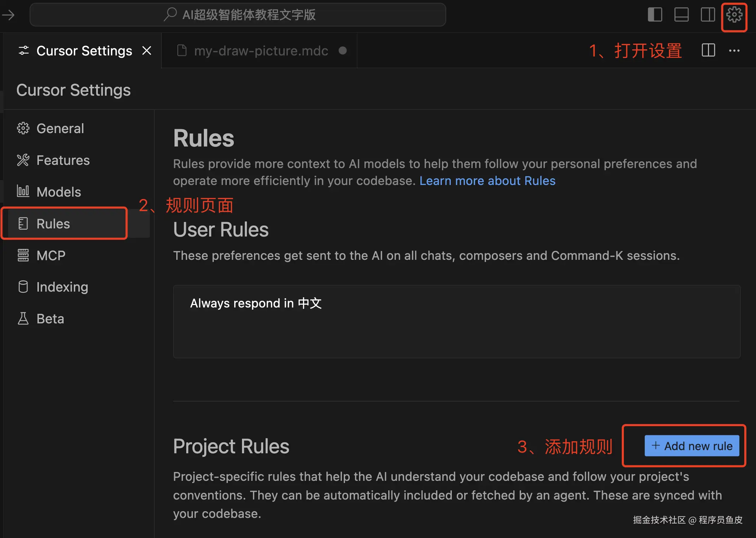Click the Add new rule button

tap(691, 446)
